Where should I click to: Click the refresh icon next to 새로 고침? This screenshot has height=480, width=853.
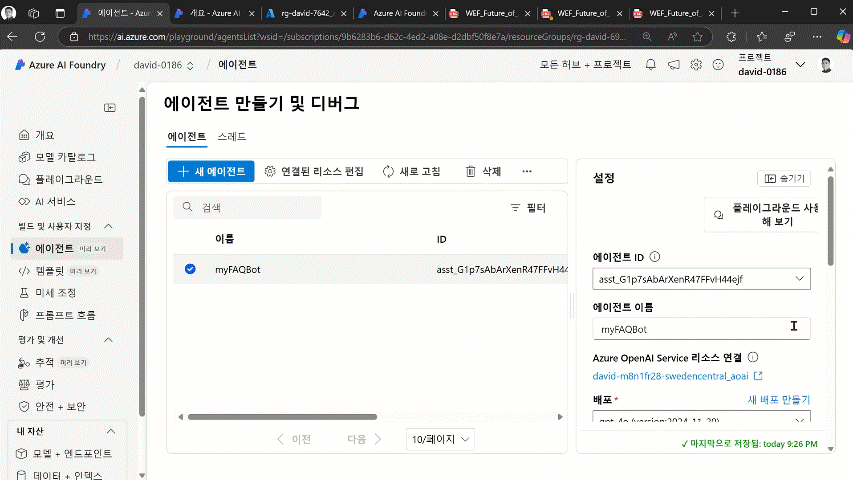(x=388, y=172)
